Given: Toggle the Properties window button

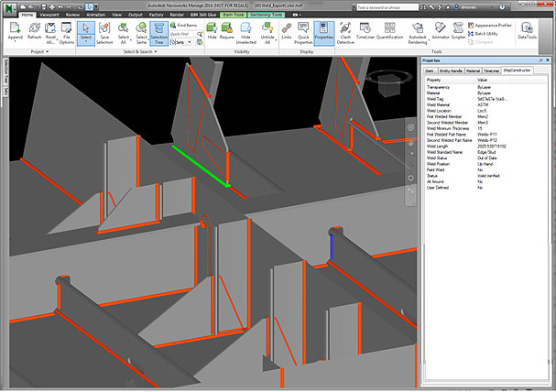Looking at the screenshot, I should click(x=323, y=32).
